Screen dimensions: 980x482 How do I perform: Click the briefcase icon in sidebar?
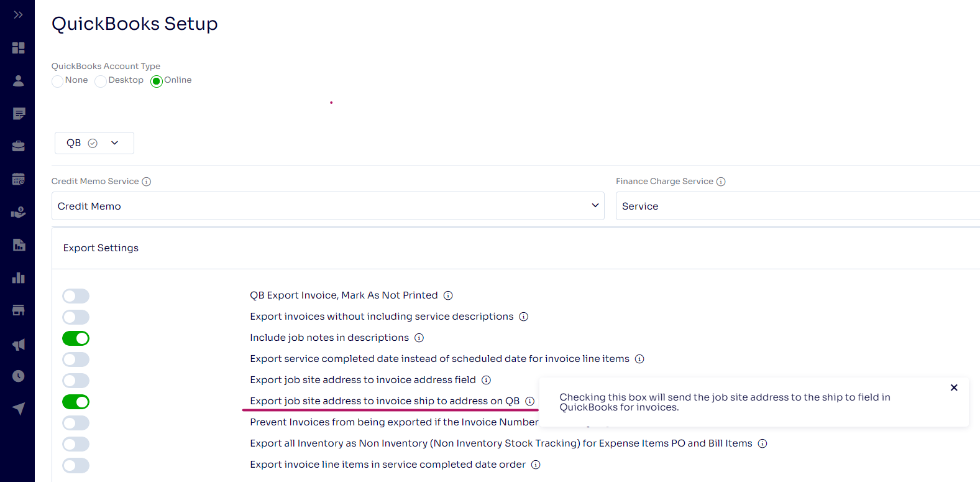click(x=18, y=146)
